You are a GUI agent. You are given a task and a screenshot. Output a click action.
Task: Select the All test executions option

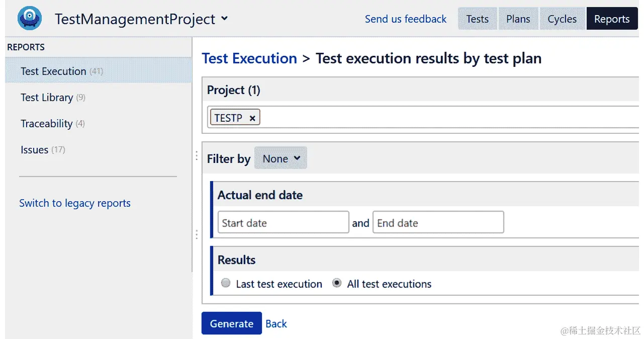coord(337,283)
